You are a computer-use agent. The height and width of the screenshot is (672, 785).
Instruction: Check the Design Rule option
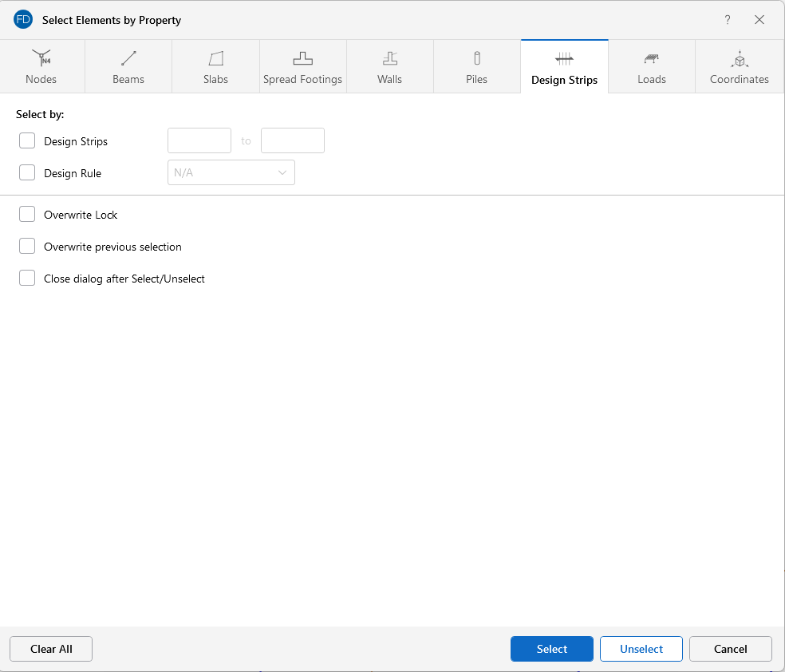click(x=28, y=173)
